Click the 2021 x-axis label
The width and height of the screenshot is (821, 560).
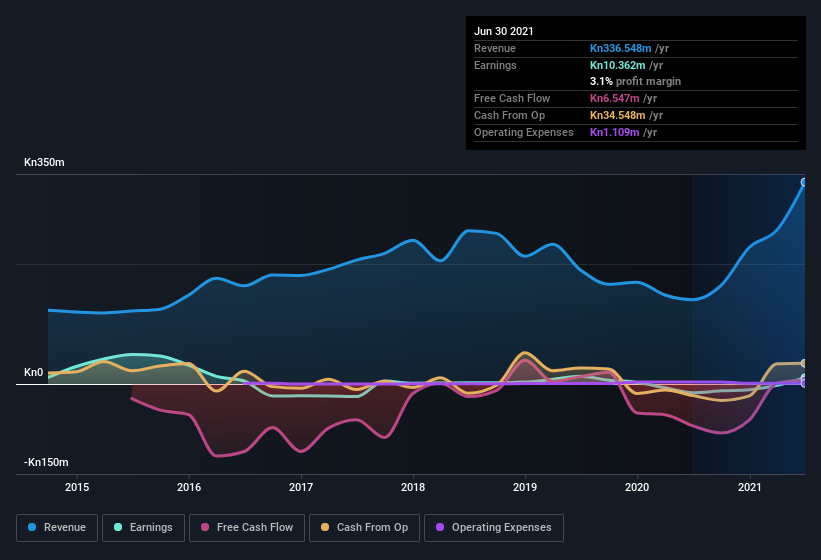pos(750,487)
